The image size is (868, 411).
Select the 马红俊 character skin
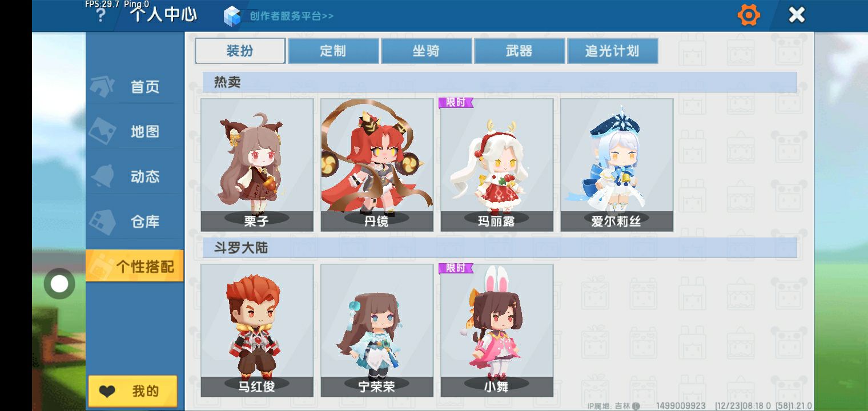257,331
